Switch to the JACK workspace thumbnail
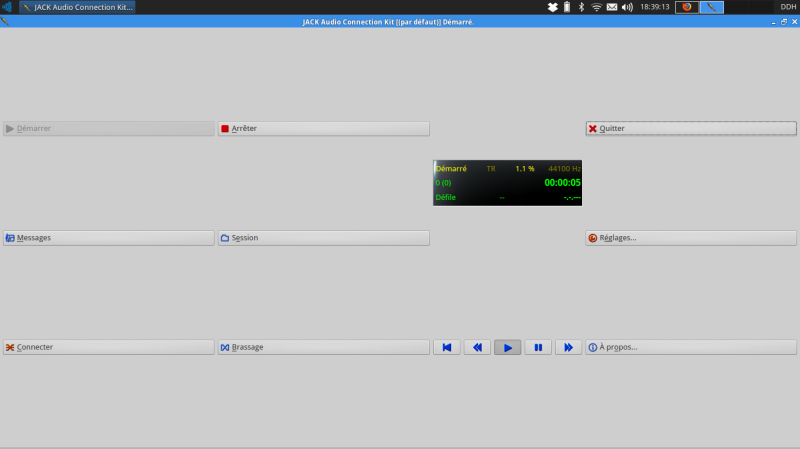 pyautogui.click(x=712, y=7)
